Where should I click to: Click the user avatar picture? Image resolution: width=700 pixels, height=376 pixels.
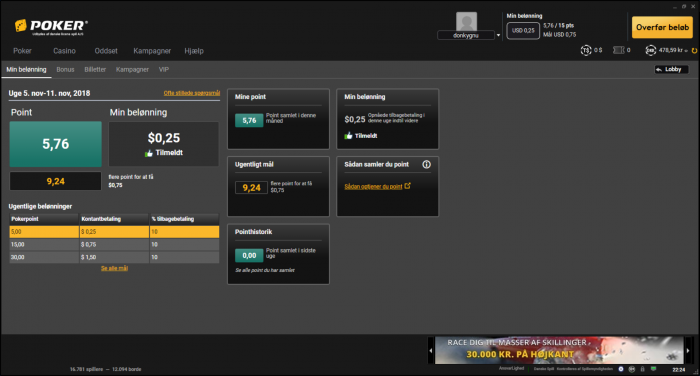tap(466, 21)
